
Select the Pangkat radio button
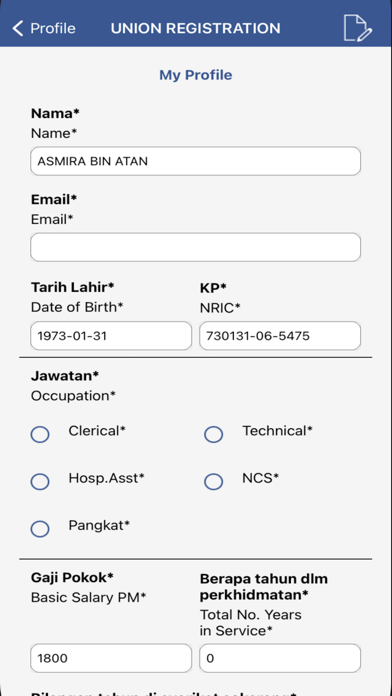40,529
